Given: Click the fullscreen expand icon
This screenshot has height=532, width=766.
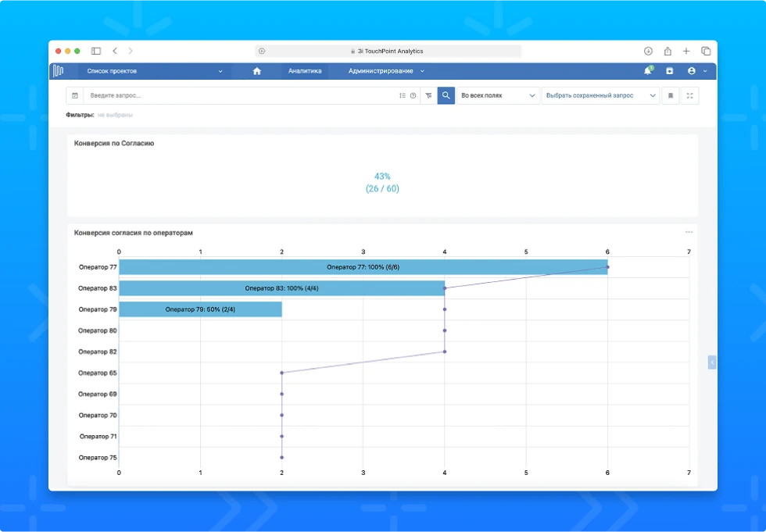Looking at the screenshot, I should (689, 95).
